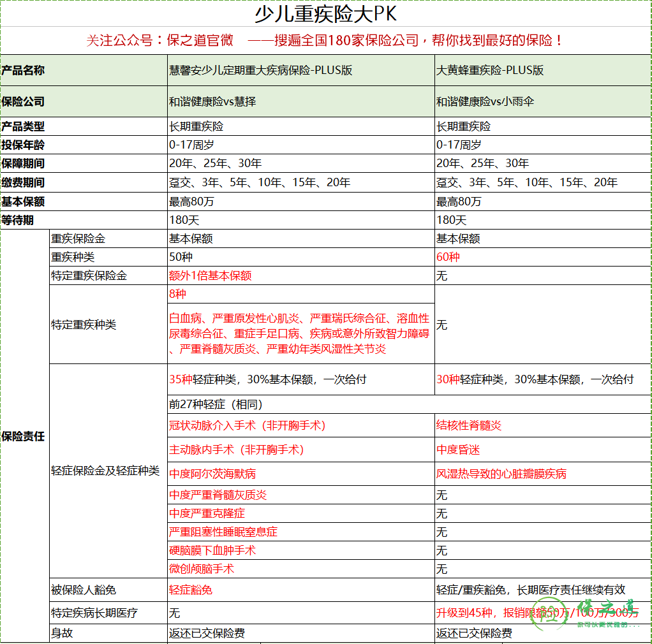The height and width of the screenshot is (644, 652).
Task: Select "无" in the 特定疾病长期医疗 row
Action: coord(301,613)
